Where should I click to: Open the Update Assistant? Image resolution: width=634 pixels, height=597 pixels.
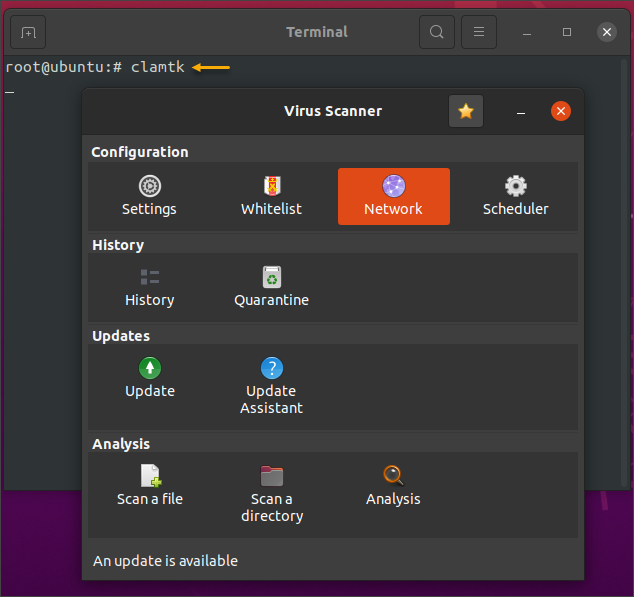point(272,386)
